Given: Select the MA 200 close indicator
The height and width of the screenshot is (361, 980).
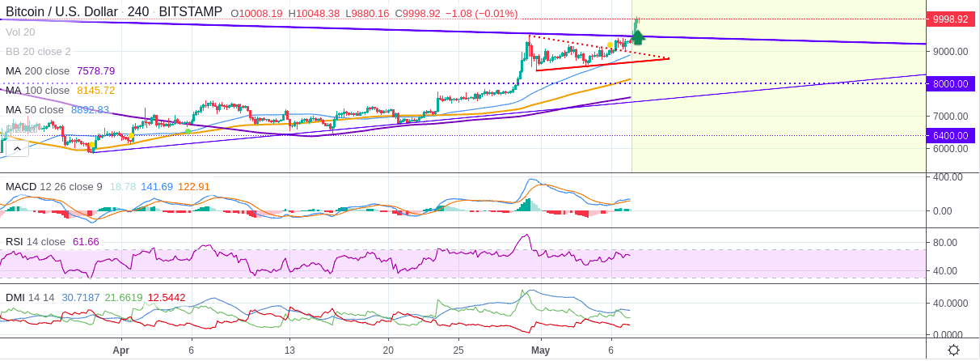Looking at the screenshot, I should coord(37,70).
